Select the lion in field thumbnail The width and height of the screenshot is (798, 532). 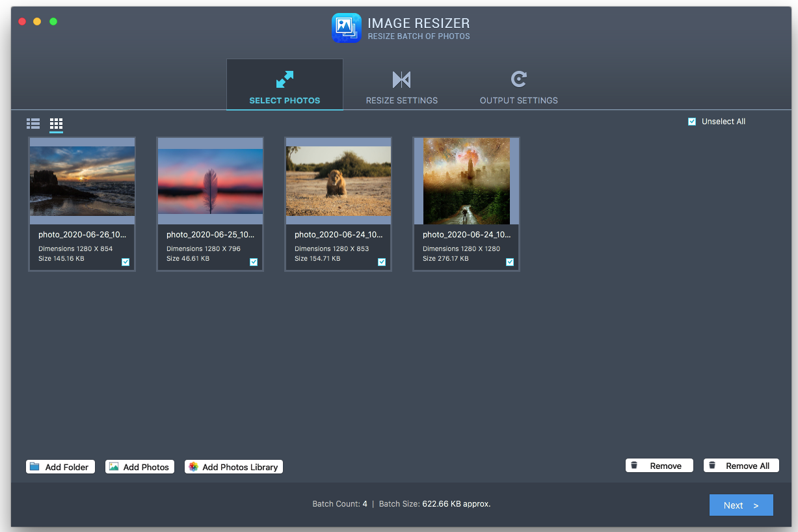[339, 181]
